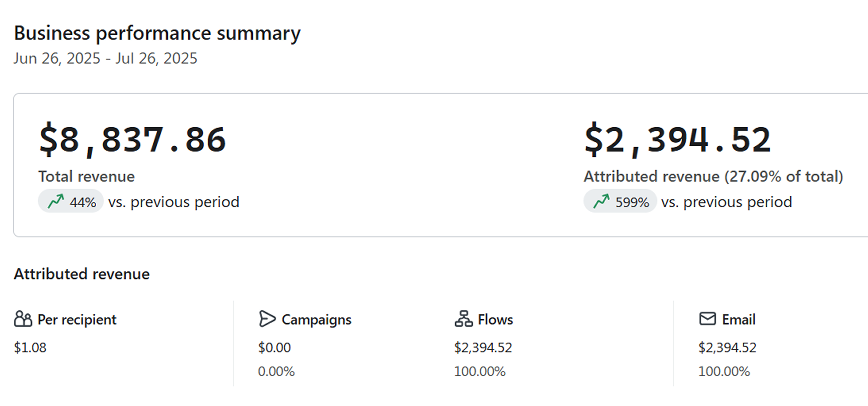Click the green trend arrow beside 599%
The height and width of the screenshot is (406, 868).
click(601, 201)
